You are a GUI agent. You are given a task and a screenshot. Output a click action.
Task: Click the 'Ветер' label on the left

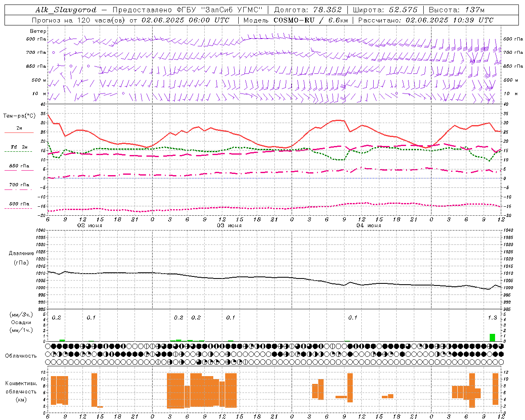pyautogui.click(x=38, y=31)
